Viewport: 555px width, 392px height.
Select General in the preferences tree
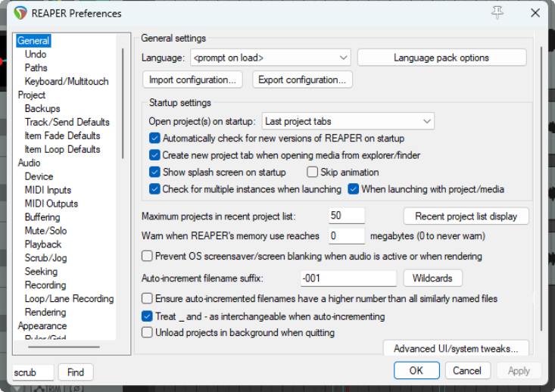(33, 41)
